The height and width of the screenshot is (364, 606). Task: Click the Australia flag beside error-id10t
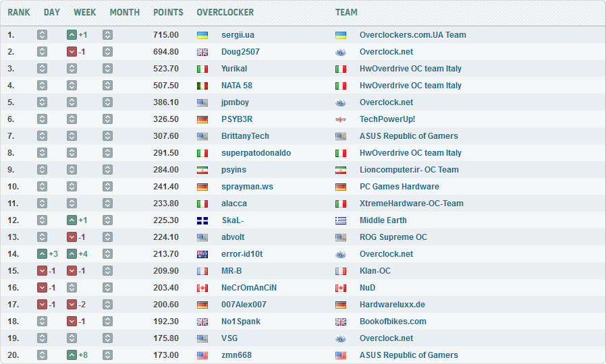tap(202, 254)
